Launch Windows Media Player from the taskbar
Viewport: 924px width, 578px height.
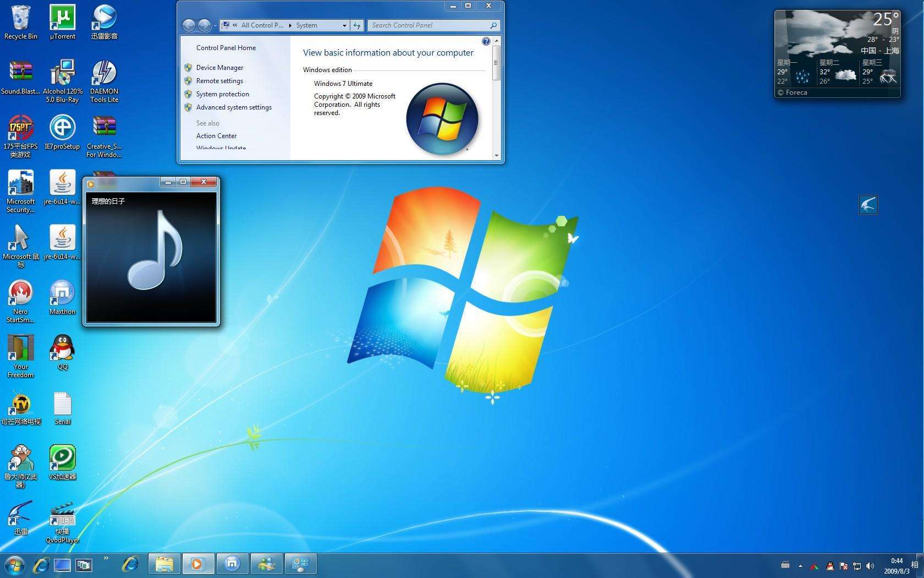pos(198,564)
